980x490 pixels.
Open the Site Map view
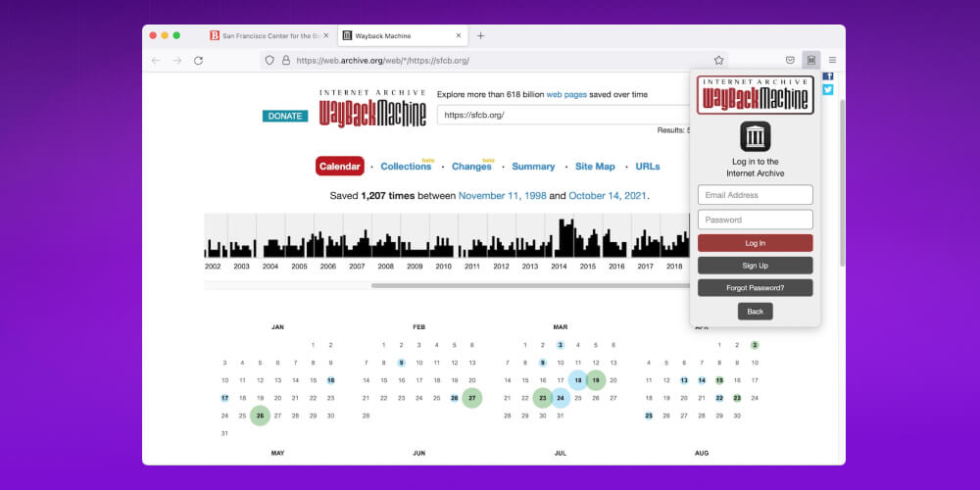(595, 167)
